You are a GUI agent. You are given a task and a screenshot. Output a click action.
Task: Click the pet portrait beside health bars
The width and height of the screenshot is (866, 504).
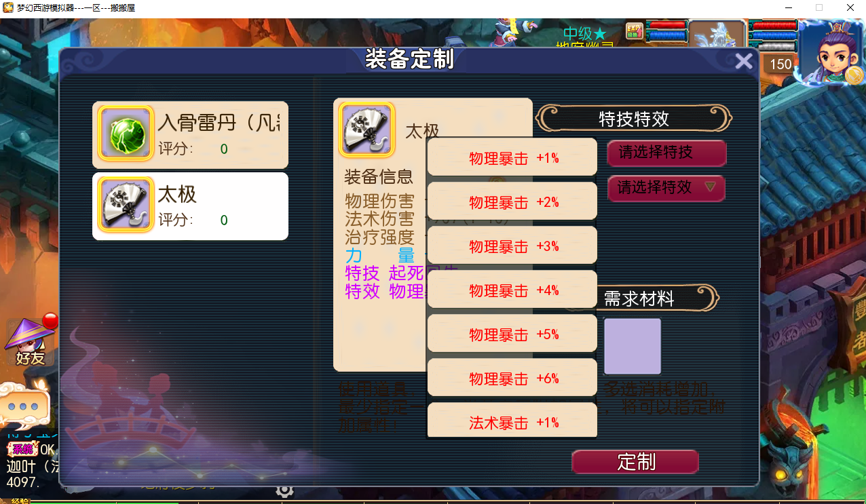coord(717,39)
